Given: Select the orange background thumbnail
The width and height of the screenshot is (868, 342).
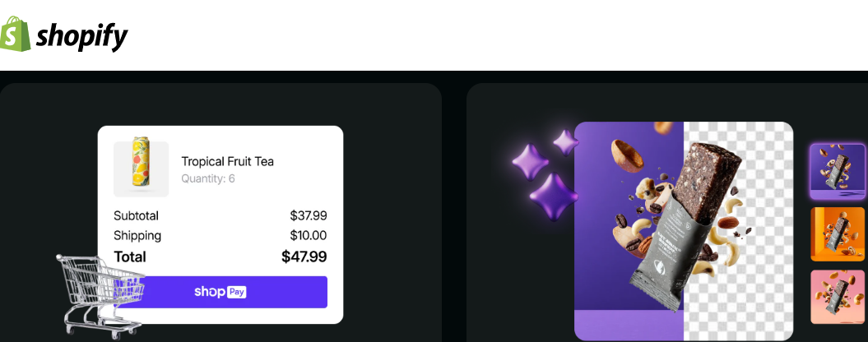Looking at the screenshot, I should click(x=838, y=234).
